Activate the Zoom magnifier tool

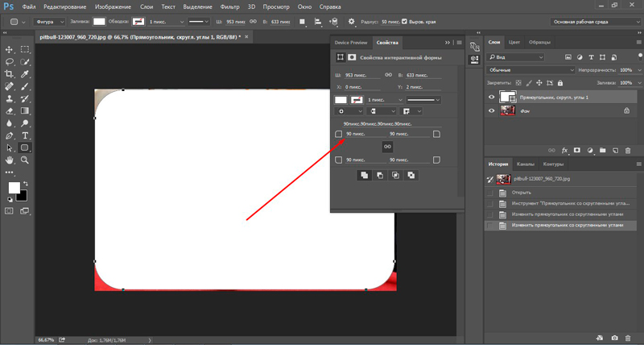coord(25,160)
